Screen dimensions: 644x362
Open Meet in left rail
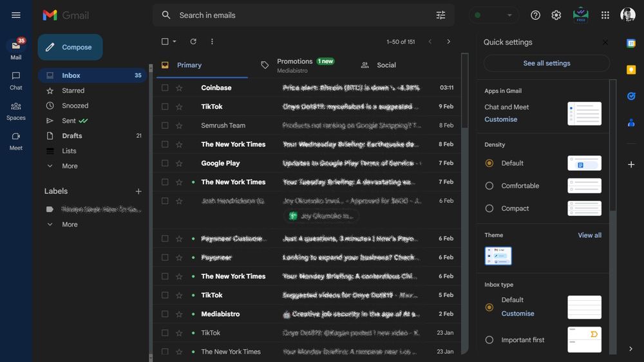(16, 141)
